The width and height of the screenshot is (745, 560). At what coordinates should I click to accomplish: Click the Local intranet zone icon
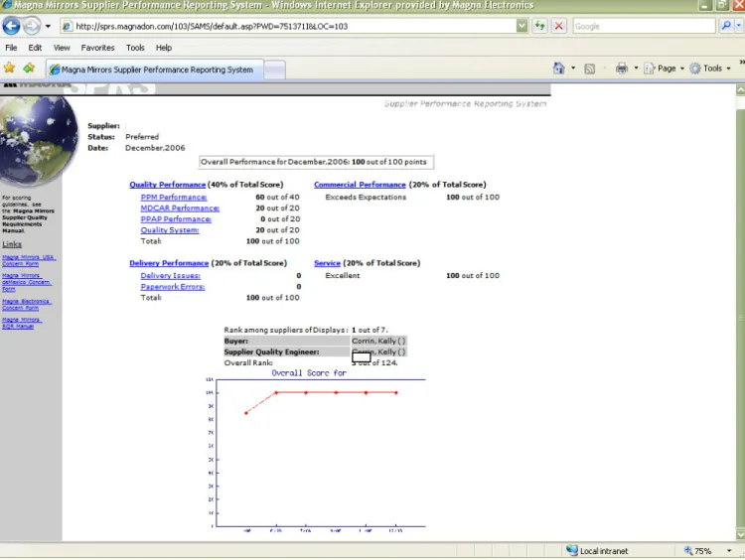[x=572, y=550]
